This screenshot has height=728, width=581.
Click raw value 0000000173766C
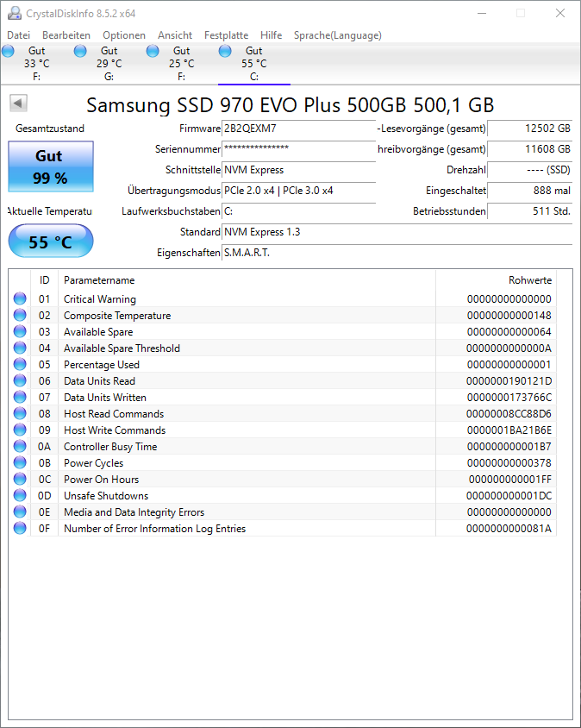509,398
